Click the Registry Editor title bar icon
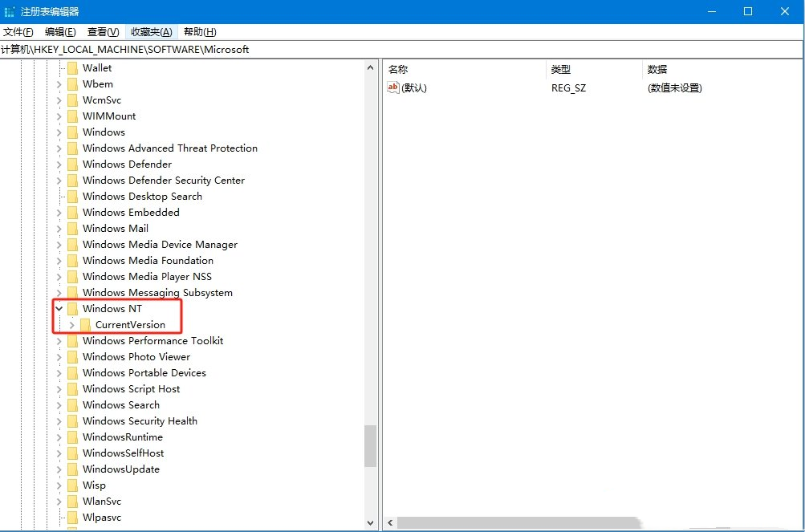805x532 pixels. (10, 11)
